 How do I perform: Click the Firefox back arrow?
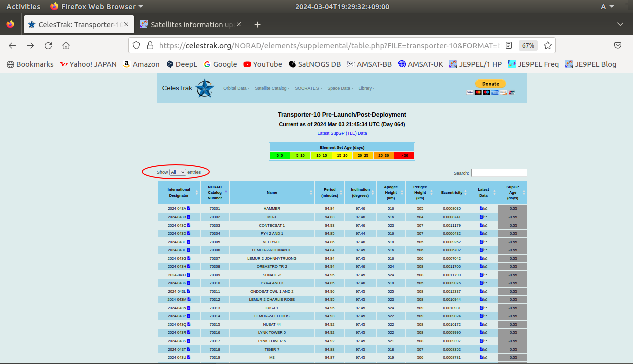12,46
